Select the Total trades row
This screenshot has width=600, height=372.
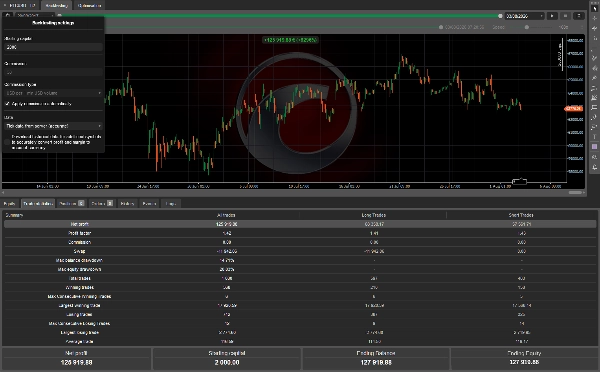(300, 279)
